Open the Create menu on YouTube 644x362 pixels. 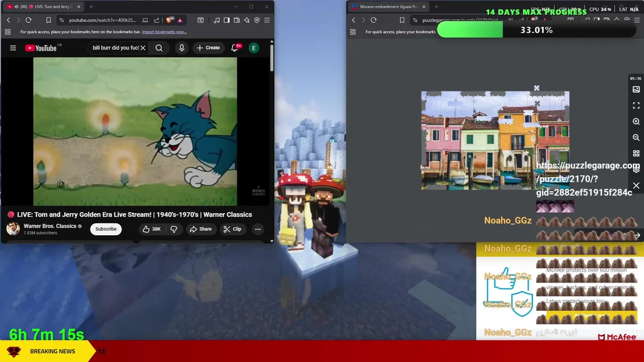point(208,48)
